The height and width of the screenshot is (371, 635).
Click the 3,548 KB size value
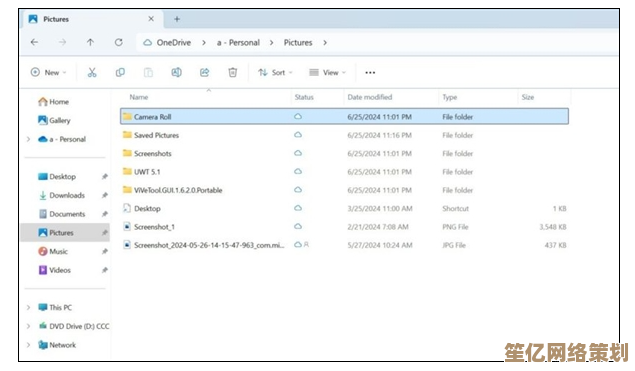coord(553,227)
